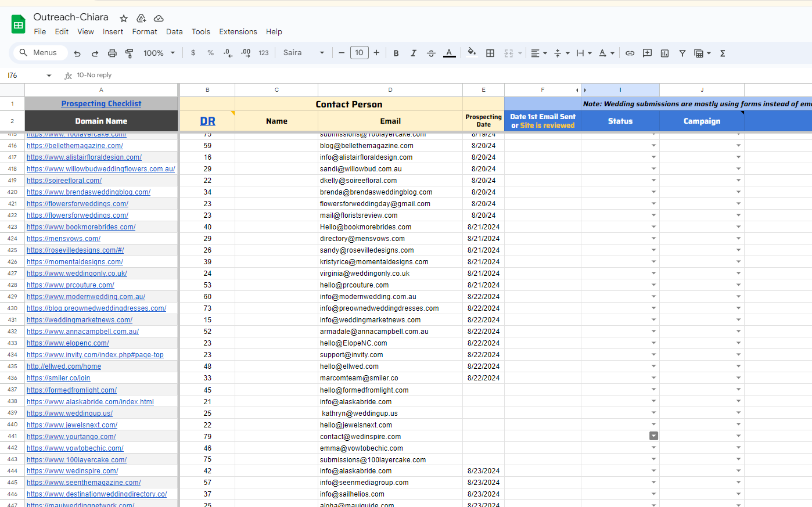Open the Google Sheets home logo
812x507 pixels.
[19, 24]
